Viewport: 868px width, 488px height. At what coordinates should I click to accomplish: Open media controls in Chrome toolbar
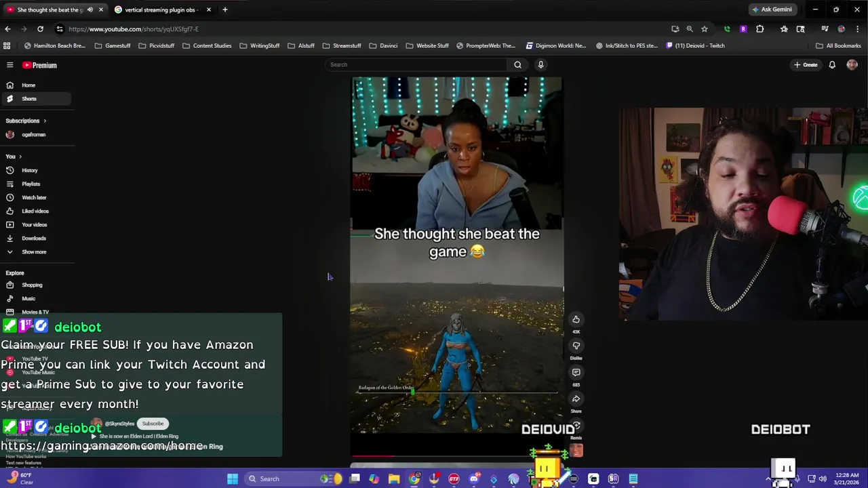click(x=825, y=29)
